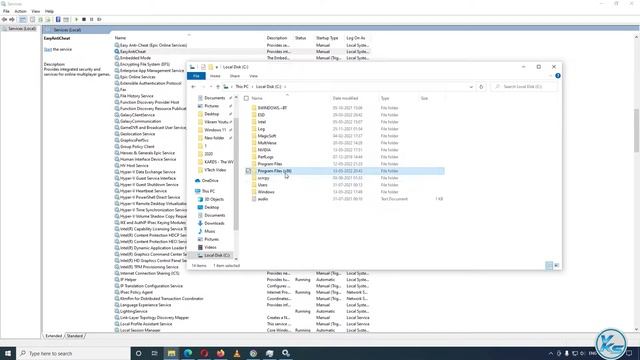Click the blue Help icon in Services toolbar
Viewport: 640px width, 360px height.
[58, 19]
